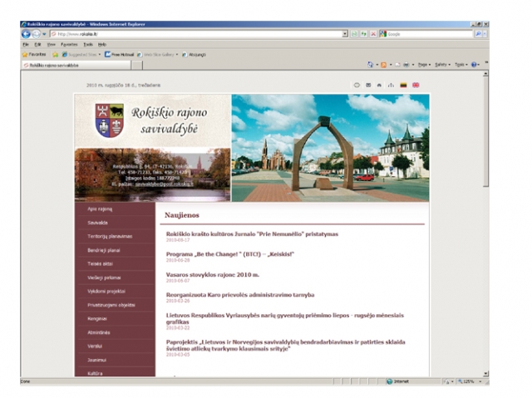
Task: Open the Apie rajoną sidebar item
Action: [x=100, y=209]
